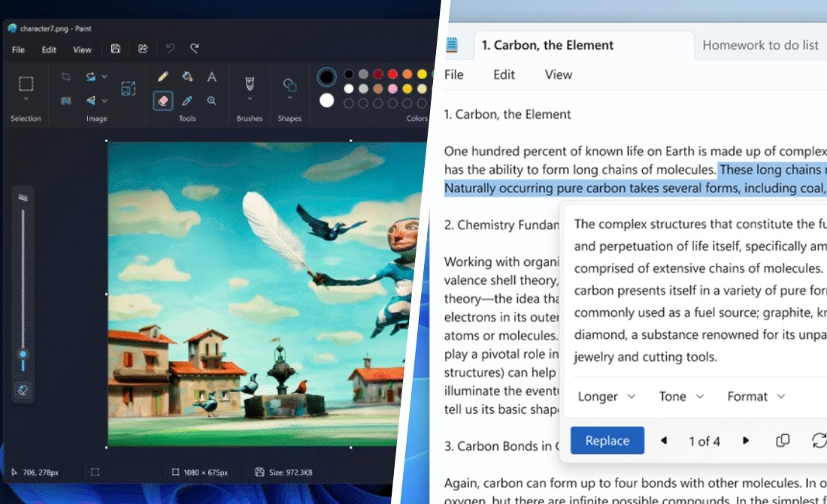Image resolution: width=827 pixels, height=504 pixels.
Task: Expand the Longer length dropdown
Action: (606, 397)
